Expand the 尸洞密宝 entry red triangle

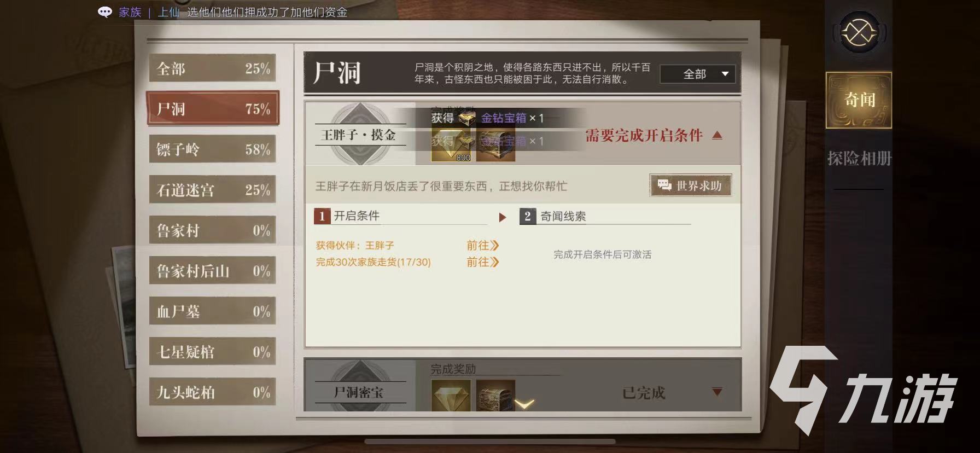(x=717, y=392)
